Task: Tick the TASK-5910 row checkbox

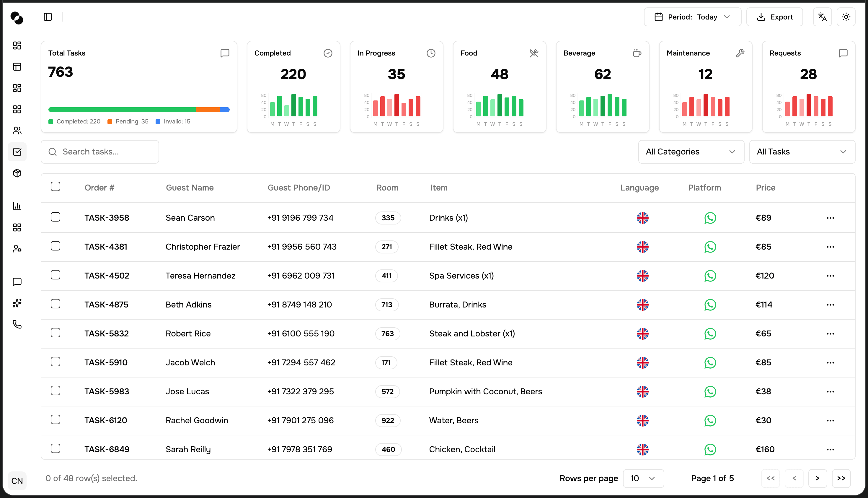Action: click(x=56, y=362)
